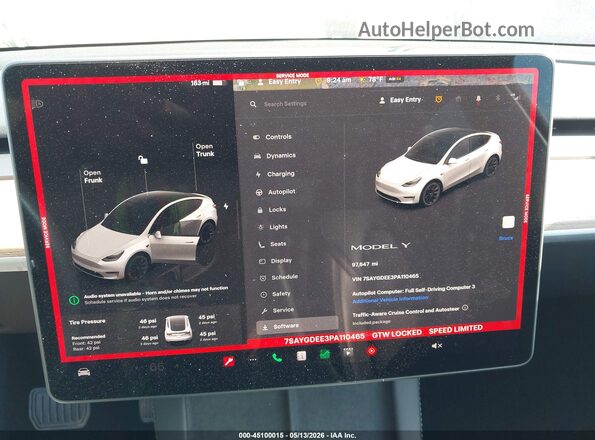The image size is (595, 440).
Task: Open the Controls settings menu
Action: 272,137
